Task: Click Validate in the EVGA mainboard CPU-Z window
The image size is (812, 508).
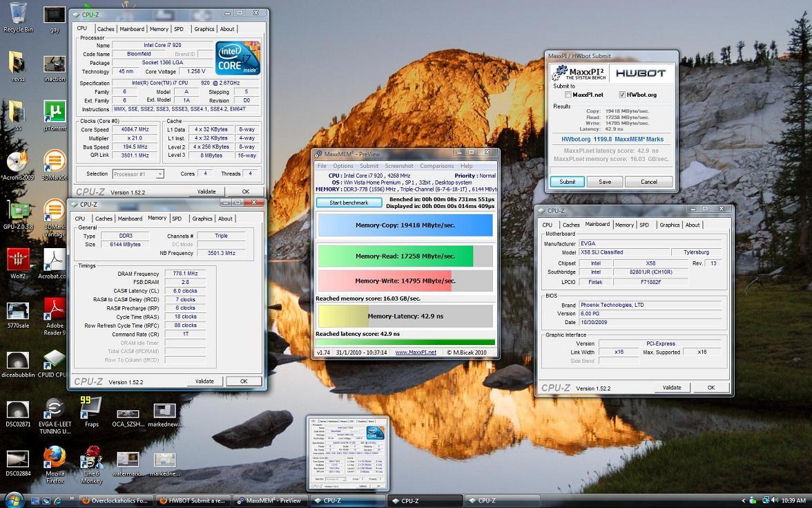Action: pos(672,388)
